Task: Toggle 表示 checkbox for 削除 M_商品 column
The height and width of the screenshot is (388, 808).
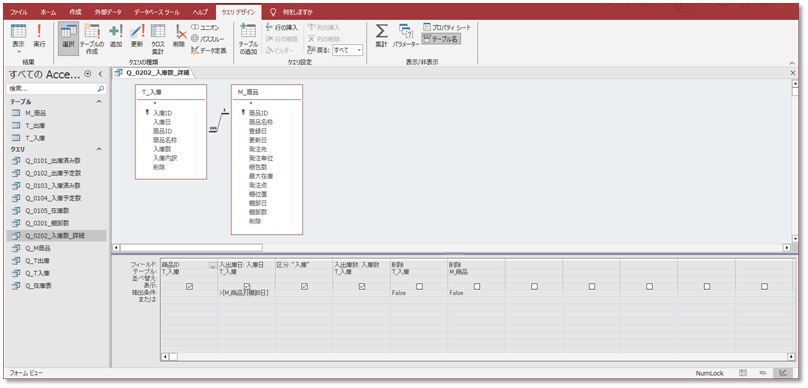Action: (477, 286)
